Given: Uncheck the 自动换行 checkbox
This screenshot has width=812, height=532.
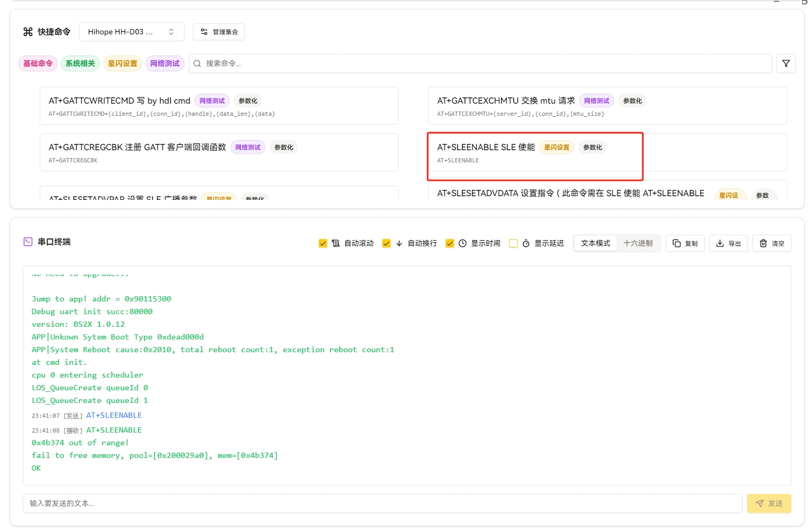Looking at the screenshot, I should (386, 243).
